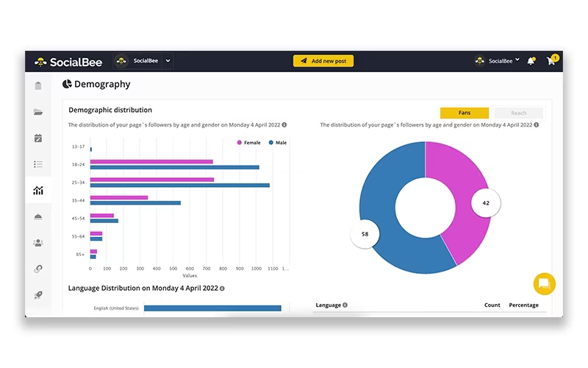588x368 pixels.
Task: Open the link icon in sidebar
Action: (x=38, y=269)
